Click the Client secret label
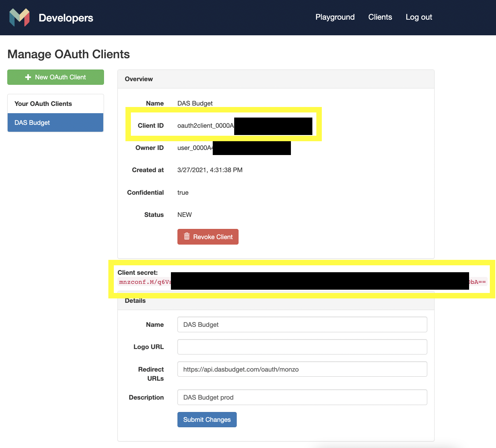The width and height of the screenshot is (496, 448). click(137, 273)
